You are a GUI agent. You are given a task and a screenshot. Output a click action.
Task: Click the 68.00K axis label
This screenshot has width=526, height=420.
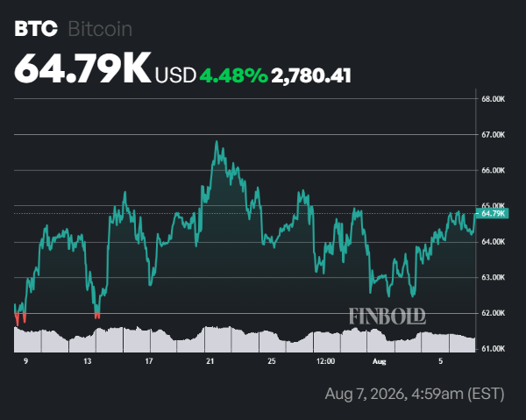pos(493,99)
